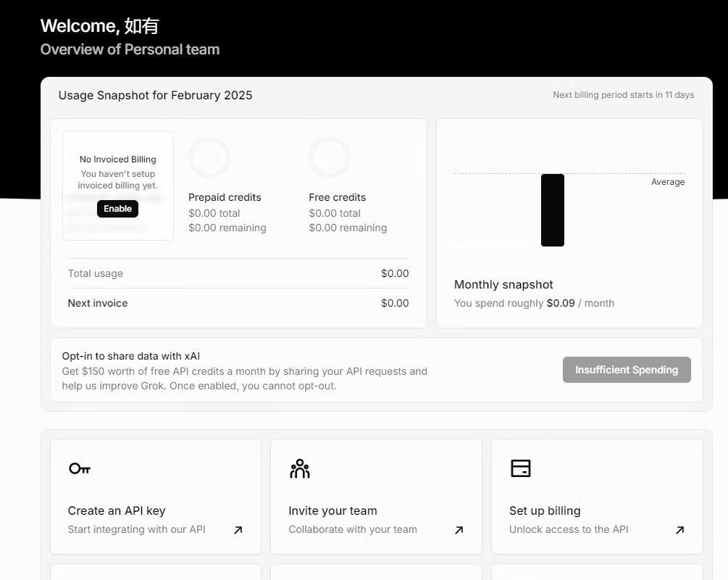Image resolution: width=728 pixels, height=580 pixels.
Task: Click the key icon in API key card
Action: pyautogui.click(x=80, y=468)
